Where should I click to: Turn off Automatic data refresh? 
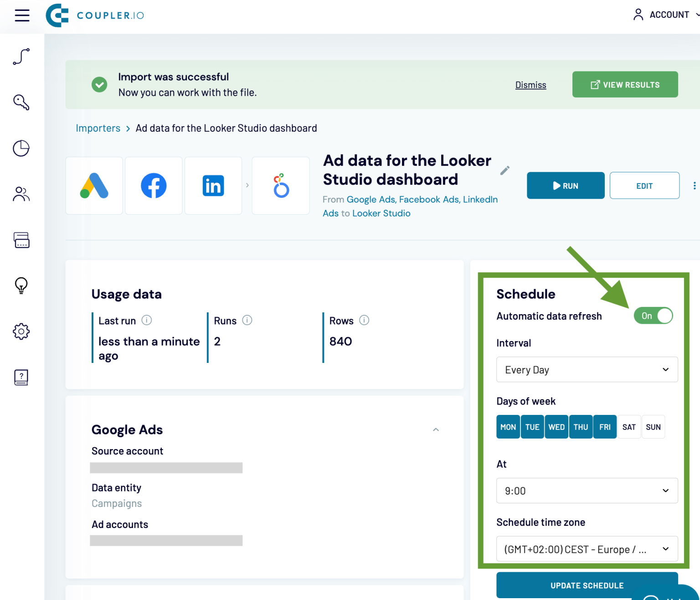click(653, 316)
